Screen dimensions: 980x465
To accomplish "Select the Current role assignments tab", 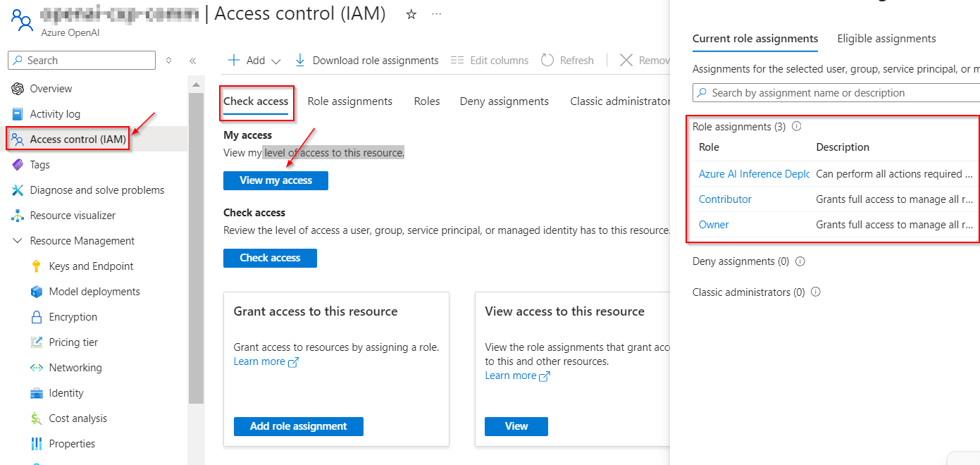I will point(755,39).
